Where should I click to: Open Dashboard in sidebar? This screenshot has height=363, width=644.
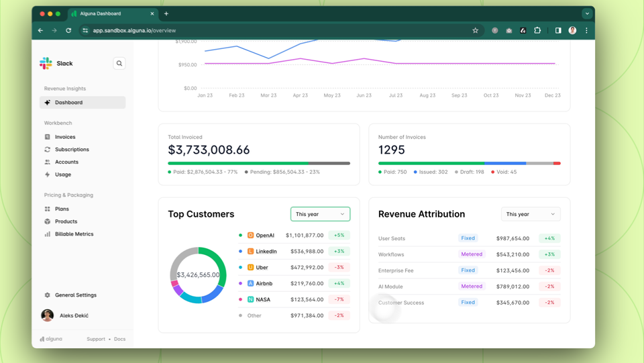pyautogui.click(x=83, y=102)
